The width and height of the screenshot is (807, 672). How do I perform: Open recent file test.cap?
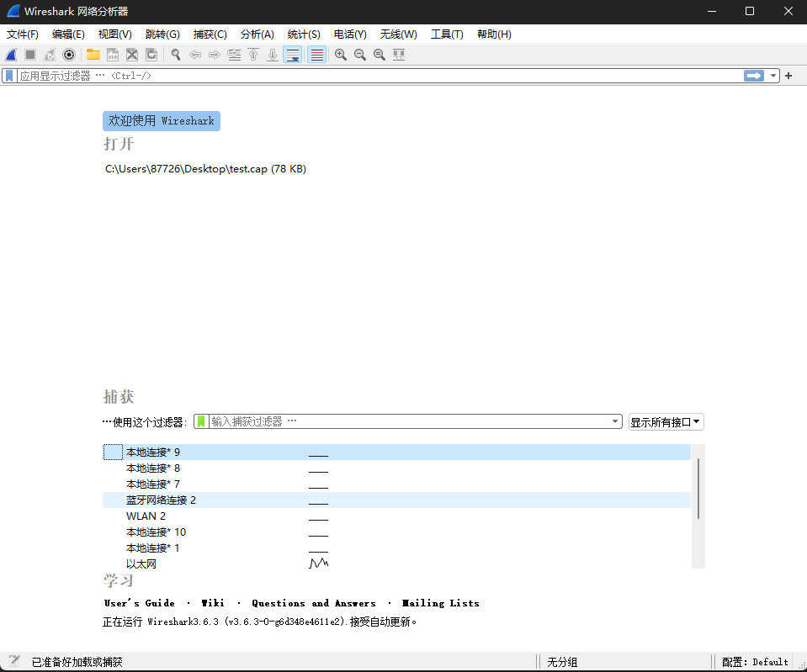[x=205, y=169]
